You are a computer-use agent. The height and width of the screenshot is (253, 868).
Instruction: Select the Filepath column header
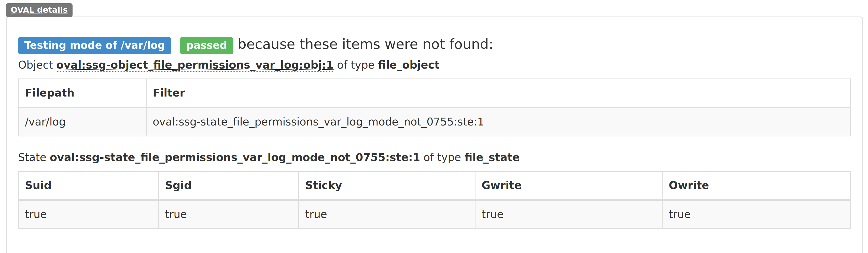click(49, 92)
